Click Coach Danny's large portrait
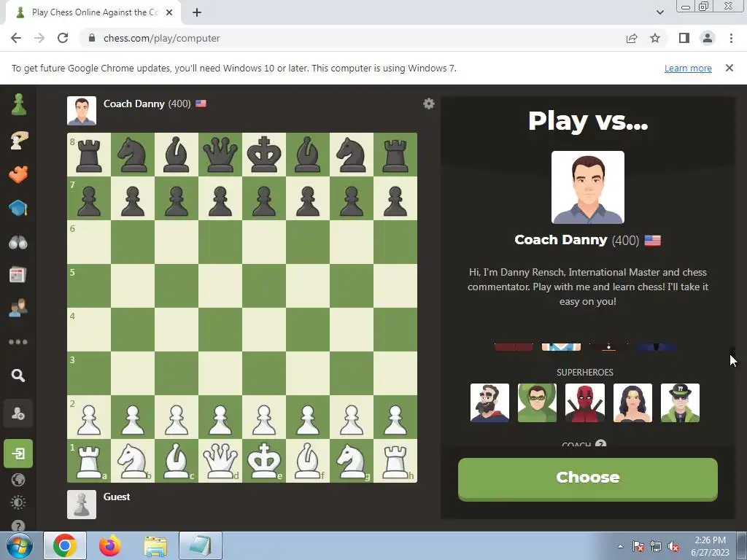 (588, 187)
